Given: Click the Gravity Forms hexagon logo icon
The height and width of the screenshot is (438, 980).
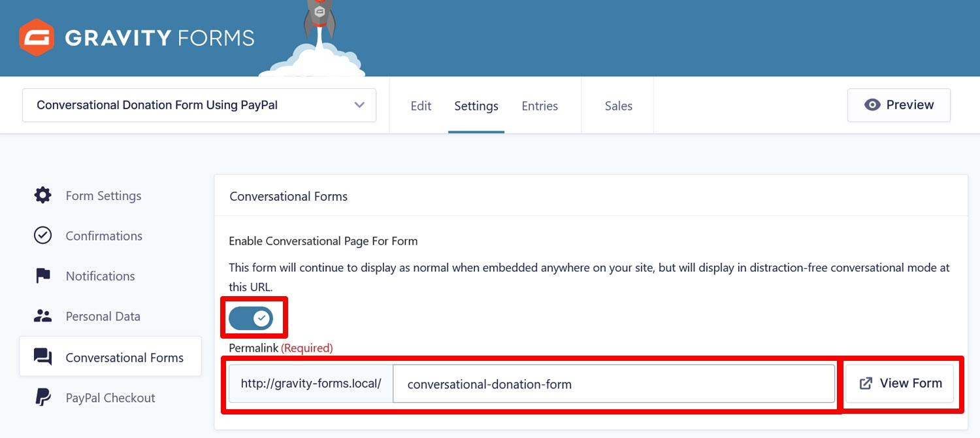Looking at the screenshot, I should tap(37, 37).
